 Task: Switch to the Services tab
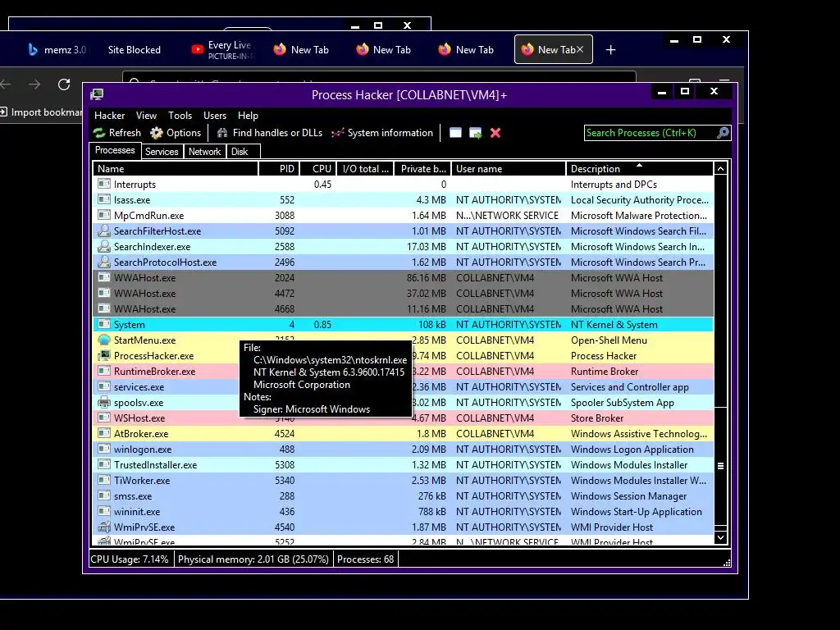pos(162,152)
